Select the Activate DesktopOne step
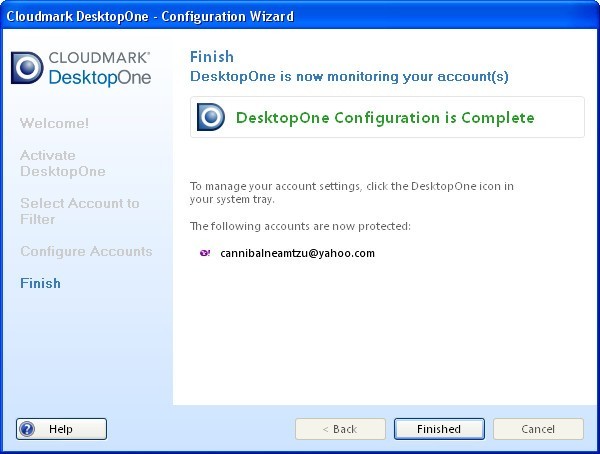The width and height of the screenshot is (600, 454). pyautogui.click(x=63, y=163)
